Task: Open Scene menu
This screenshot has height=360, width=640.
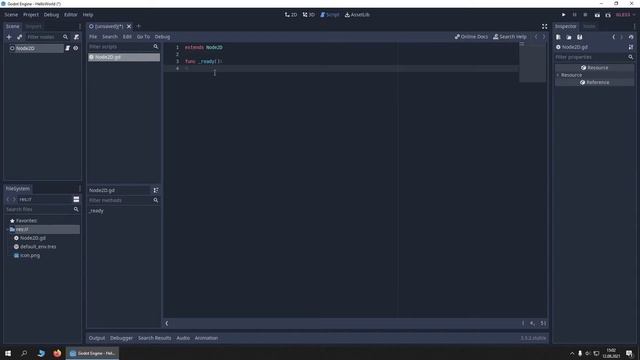Action: [11, 15]
